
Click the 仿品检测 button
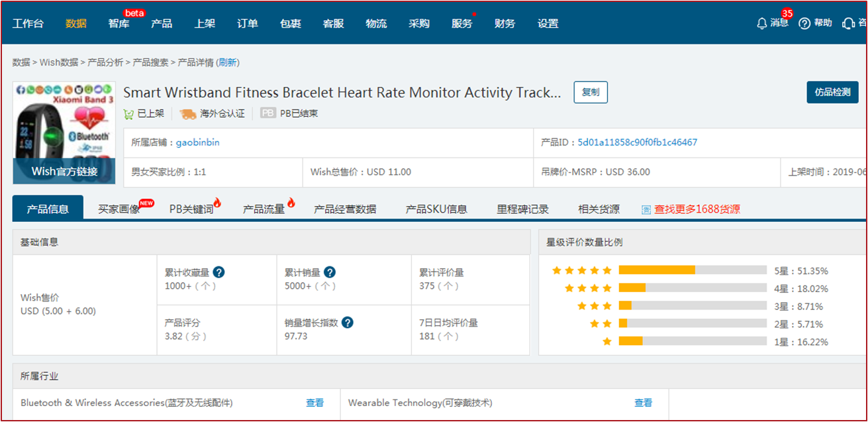pyautogui.click(x=832, y=93)
